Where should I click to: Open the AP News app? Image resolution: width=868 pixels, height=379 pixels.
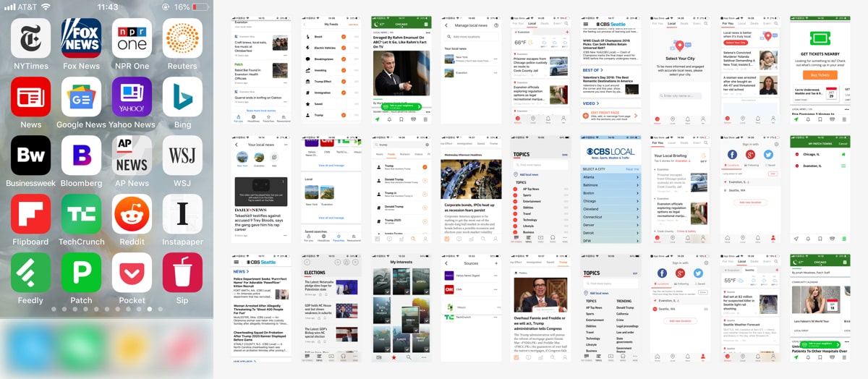point(132,155)
